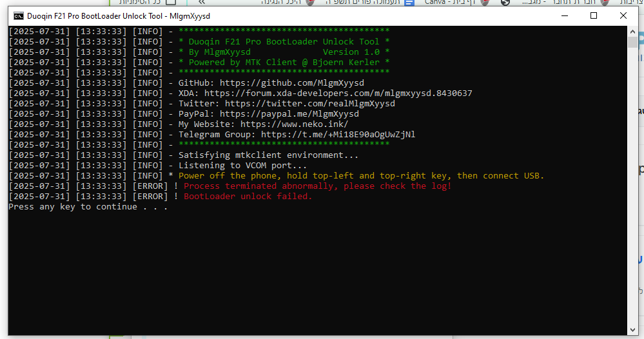The image size is (644, 339).
Task: Minimize the BootLoader Unlock Tool window
Action: pyautogui.click(x=565, y=15)
